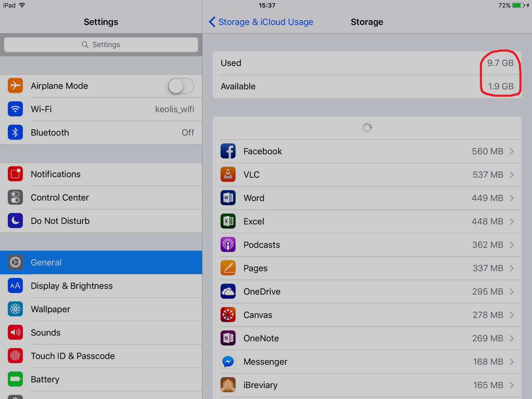
Task: Tap the Messenger app icon
Action: click(x=228, y=362)
